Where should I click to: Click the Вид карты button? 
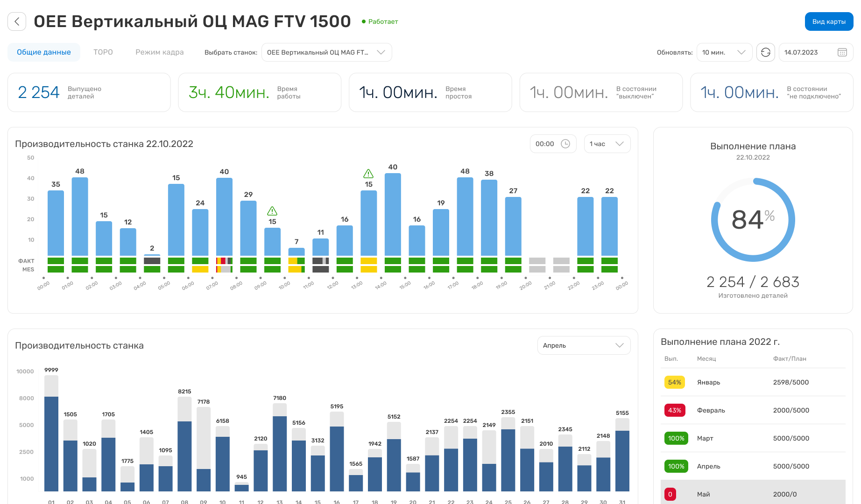(829, 21)
